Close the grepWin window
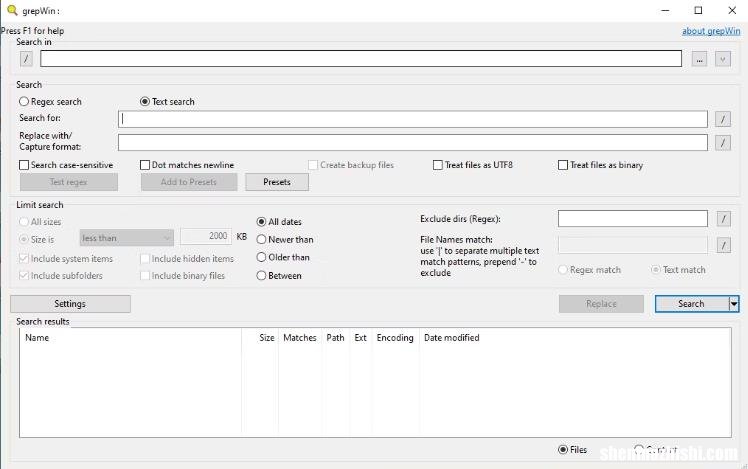Image resolution: width=748 pixels, height=469 pixels. [x=732, y=10]
